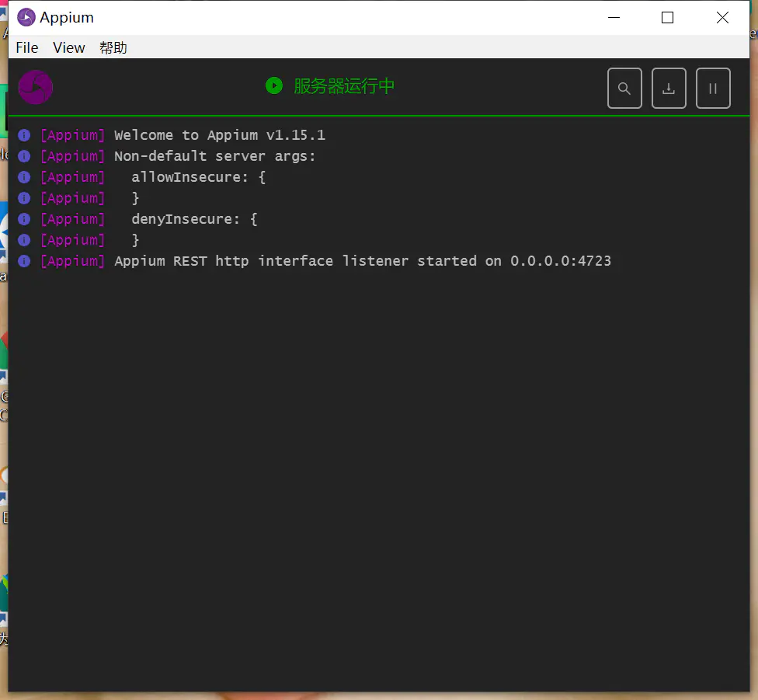
Task: Download raw server logs via the download icon
Action: coord(669,89)
